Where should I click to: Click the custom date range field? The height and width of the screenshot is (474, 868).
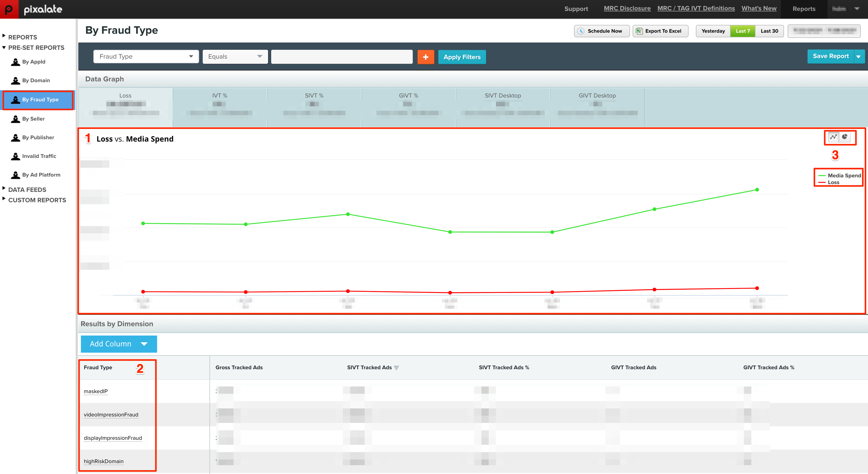[x=824, y=31]
